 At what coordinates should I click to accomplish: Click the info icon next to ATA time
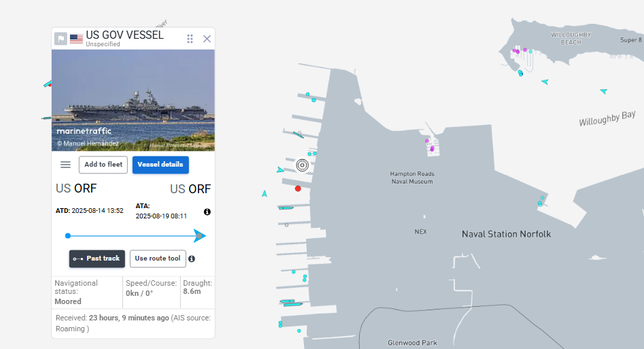pos(207,212)
